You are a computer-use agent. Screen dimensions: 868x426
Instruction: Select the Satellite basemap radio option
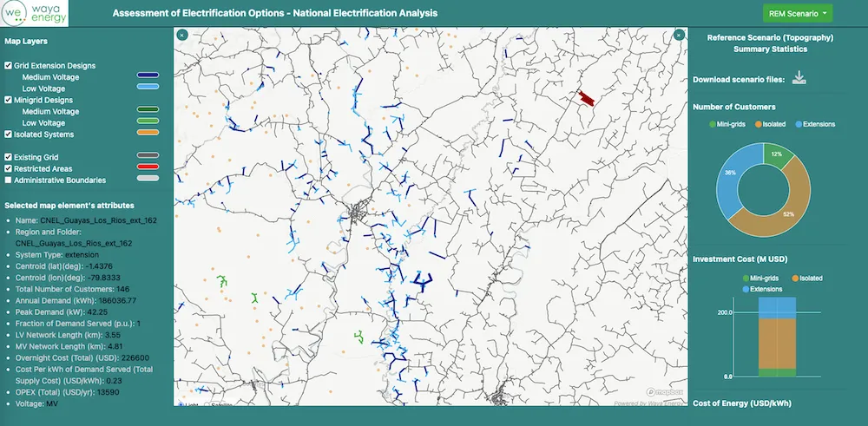[207, 405]
